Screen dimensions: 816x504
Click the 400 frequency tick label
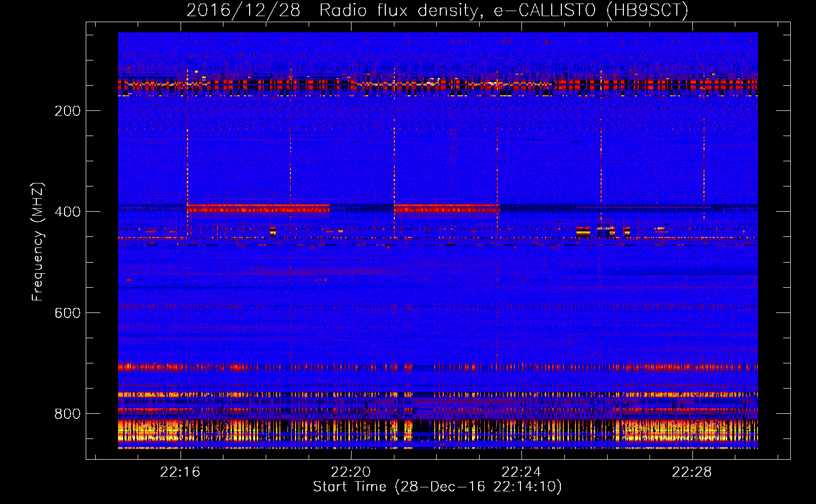(68, 212)
